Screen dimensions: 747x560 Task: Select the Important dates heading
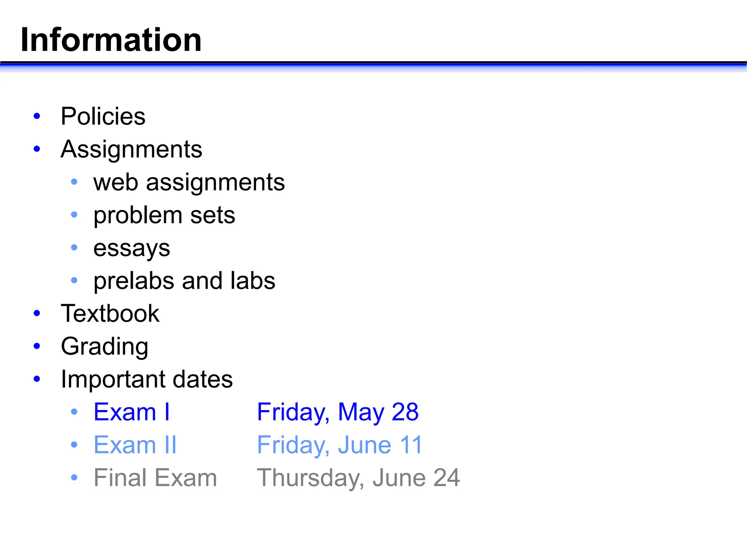click(x=147, y=380)
